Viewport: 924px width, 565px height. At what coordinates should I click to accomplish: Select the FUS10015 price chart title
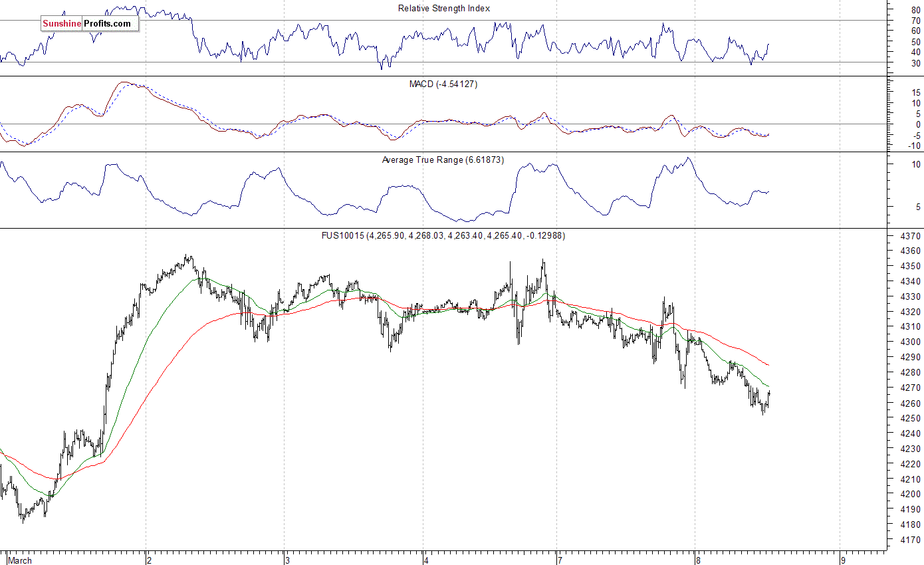[443, 235]
